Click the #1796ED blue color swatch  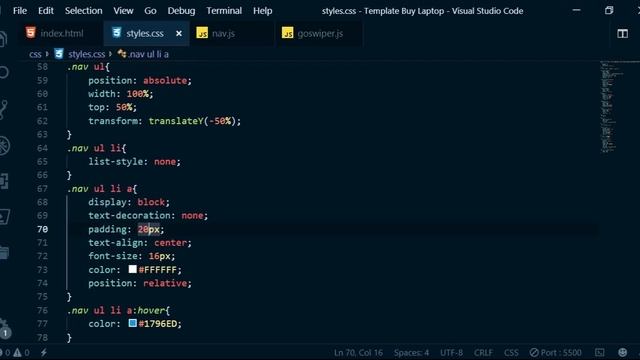pos(132,323)
